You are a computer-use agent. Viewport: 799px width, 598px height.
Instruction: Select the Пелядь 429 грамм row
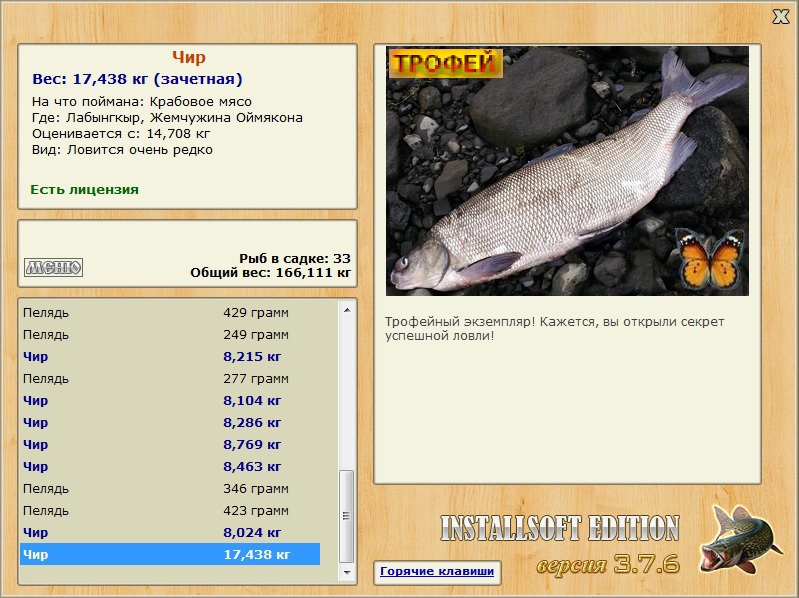click(170, 313)
